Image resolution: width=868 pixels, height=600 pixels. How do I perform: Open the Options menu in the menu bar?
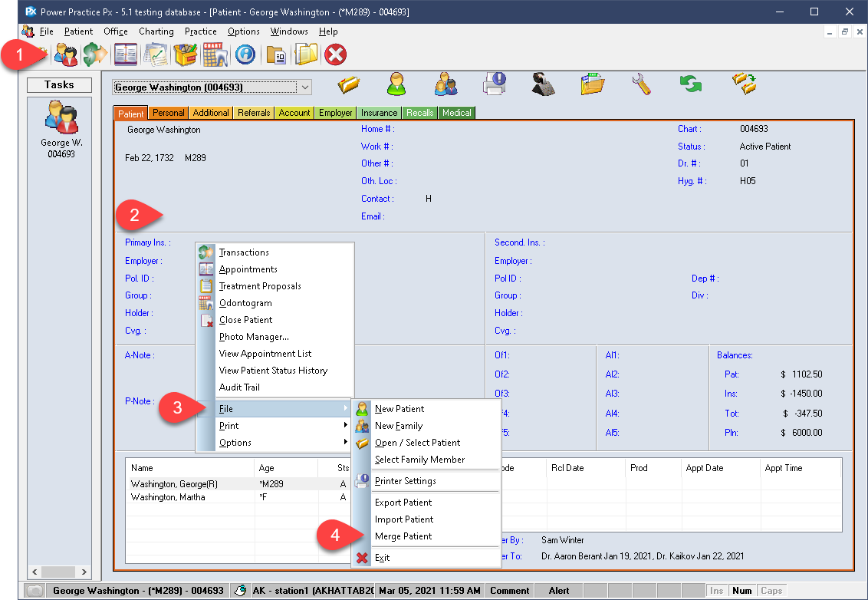point(244,31)
